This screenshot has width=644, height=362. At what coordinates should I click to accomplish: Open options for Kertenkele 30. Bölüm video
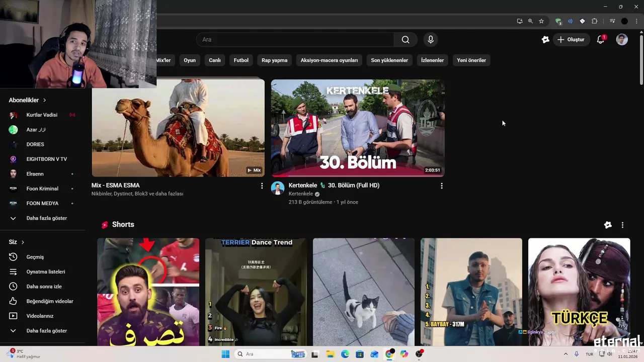pos(442,186)
